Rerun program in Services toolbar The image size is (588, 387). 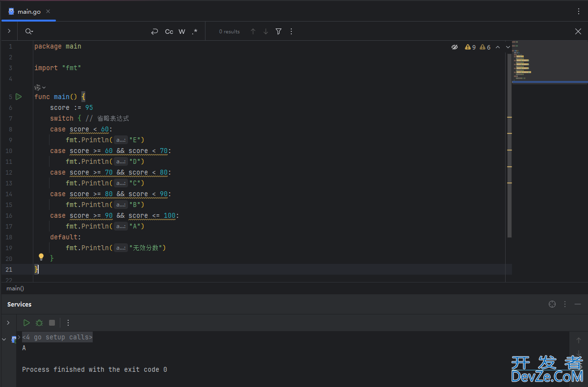[x=26, y=323]
